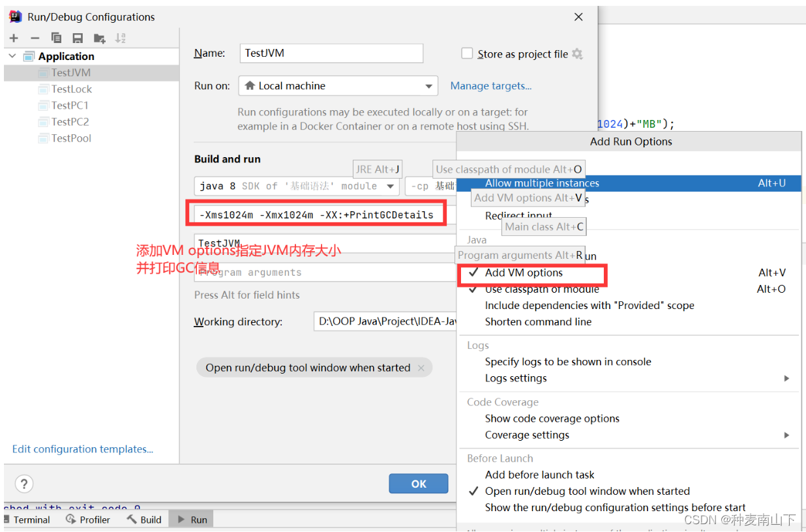Sort configurations alphabetically icon
This screenshot has height=532, width=806.
point(120,38)
